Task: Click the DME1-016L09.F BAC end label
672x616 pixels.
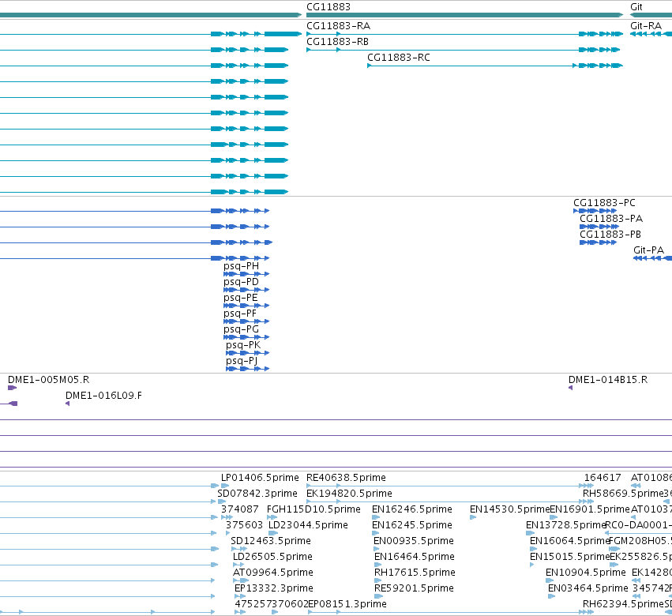Action: [103, 396]
